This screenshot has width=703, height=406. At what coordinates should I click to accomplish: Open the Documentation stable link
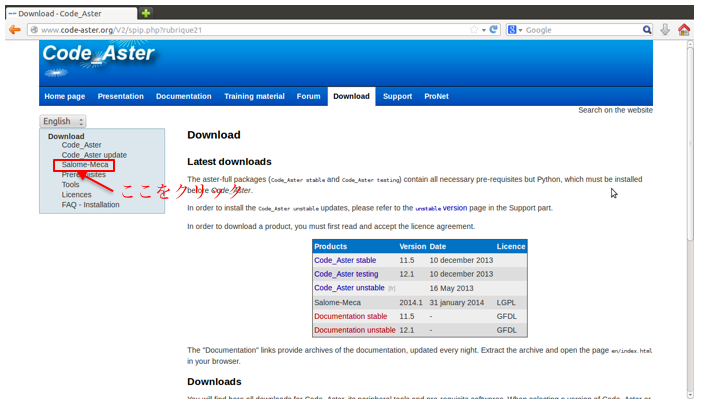click(351, 316)
